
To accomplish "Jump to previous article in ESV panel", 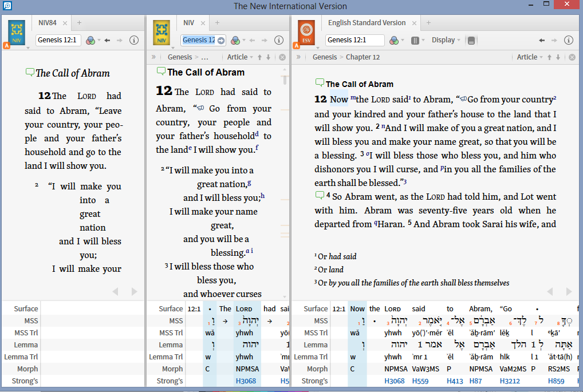I will (550, 57).
